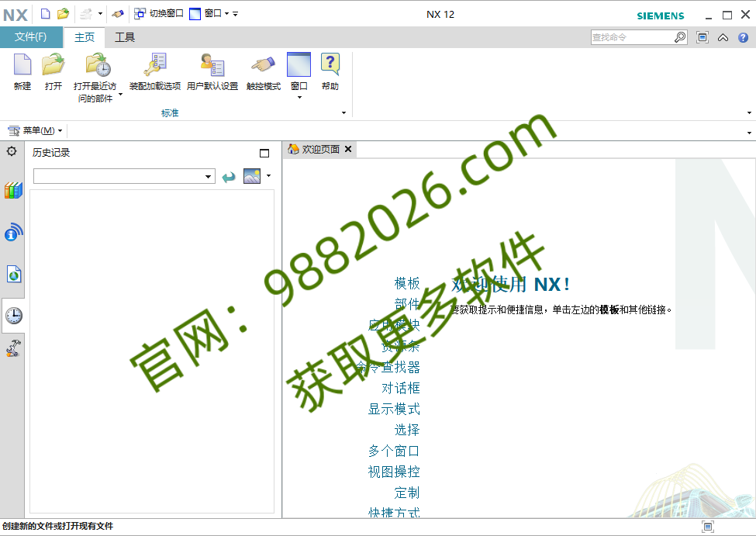Expand the Window (窗口) ribbon dropdown arrow
756x536 pixels.
point(299,98)
